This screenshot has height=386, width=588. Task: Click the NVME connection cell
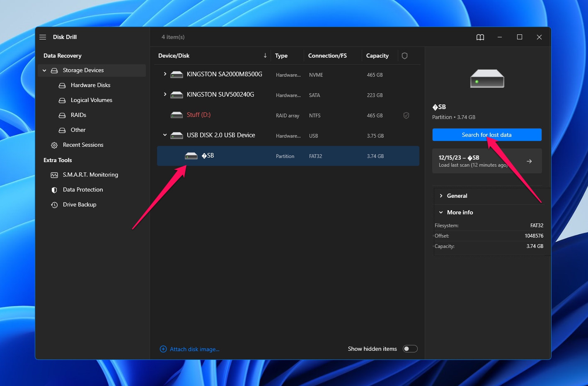point(316,75)
